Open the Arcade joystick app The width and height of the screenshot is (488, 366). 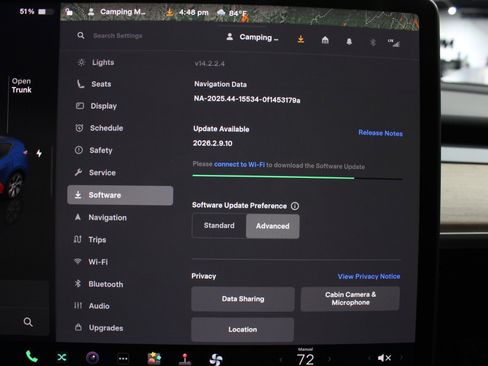click(x=185, y=359)
